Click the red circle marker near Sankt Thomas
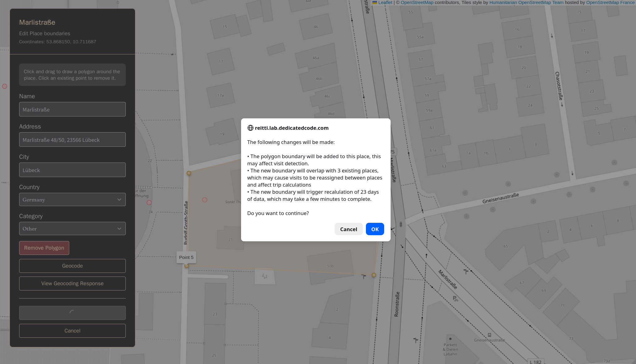Screen dimensions: 636x364 [x=205, y=200]
